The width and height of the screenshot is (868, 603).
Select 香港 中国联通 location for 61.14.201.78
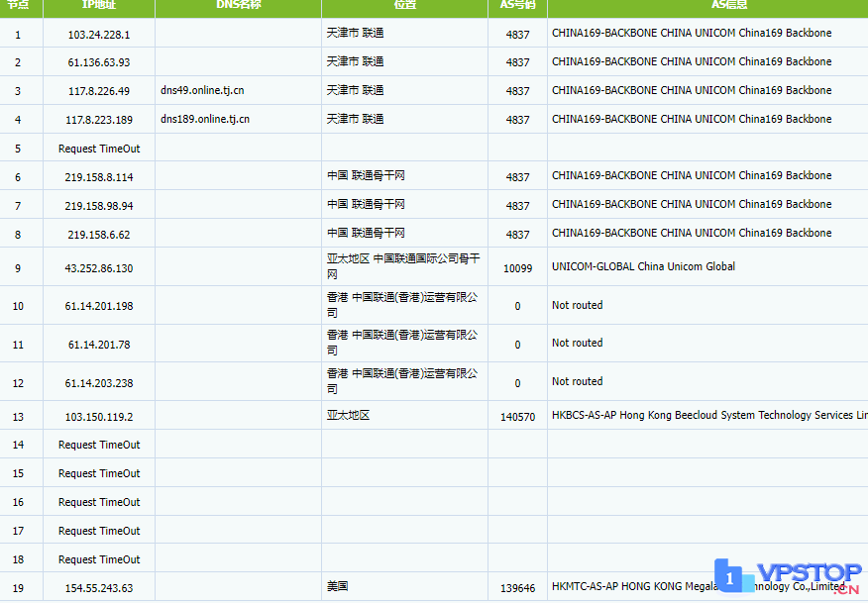point(402,343)
